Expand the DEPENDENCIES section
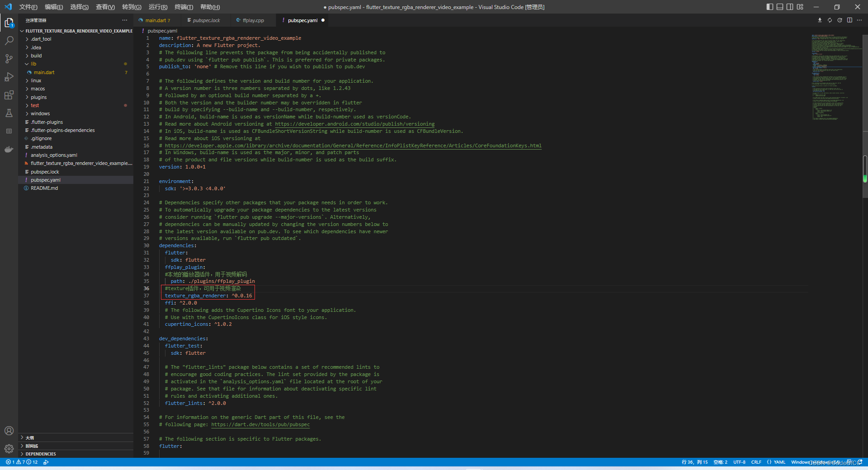The image size is (868, 470). [x=76, y=454]
